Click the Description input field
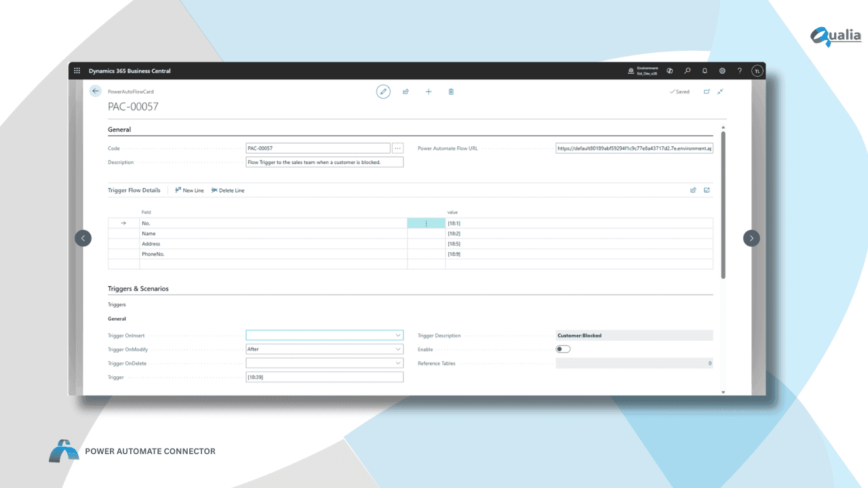Image resolution: width=868 pixels, height=488 pixels. pyautogui.click(x=324, y=162)
